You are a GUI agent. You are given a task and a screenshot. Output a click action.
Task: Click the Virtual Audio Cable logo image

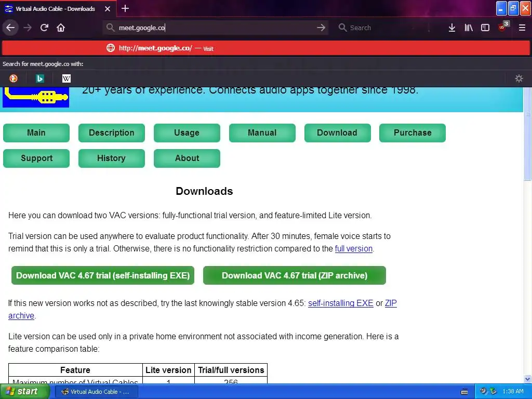point(36,97)
